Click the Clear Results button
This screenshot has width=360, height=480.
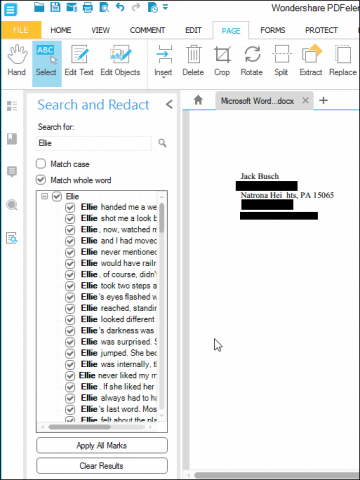click(x=102, y=465)
